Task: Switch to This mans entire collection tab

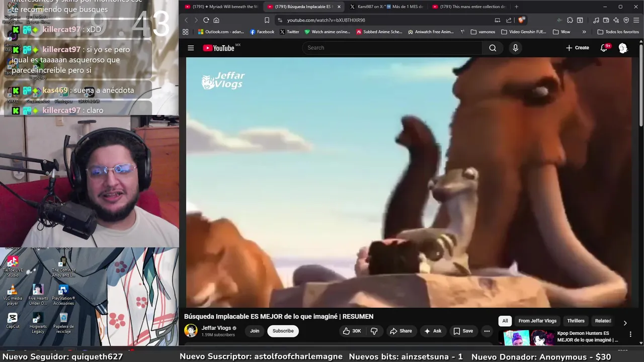Action: (469, 7)
